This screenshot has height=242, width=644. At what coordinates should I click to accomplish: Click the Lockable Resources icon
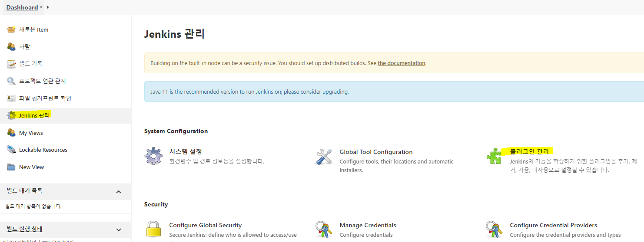pyautogui.click(x=11, y=150)
